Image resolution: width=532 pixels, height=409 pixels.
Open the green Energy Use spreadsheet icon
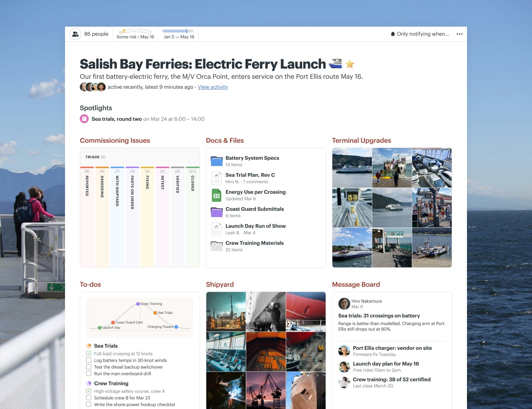[x=217, y=195]
